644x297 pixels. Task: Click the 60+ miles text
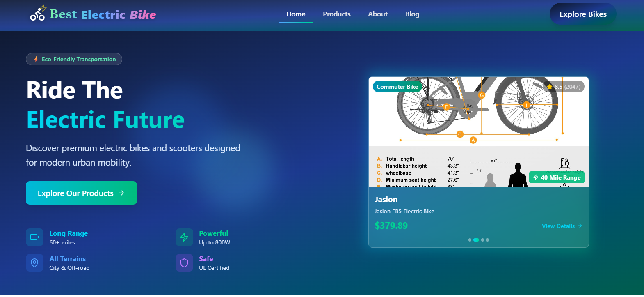[x=62, y=242]
